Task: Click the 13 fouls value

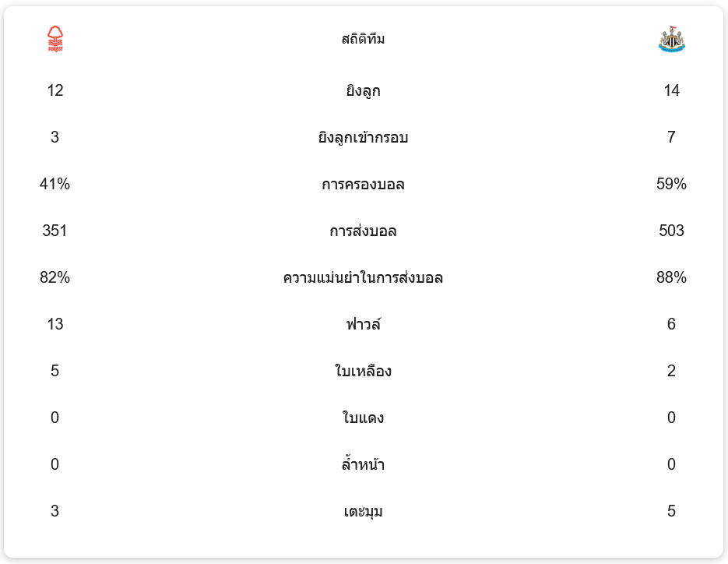Action: (55, 325)
